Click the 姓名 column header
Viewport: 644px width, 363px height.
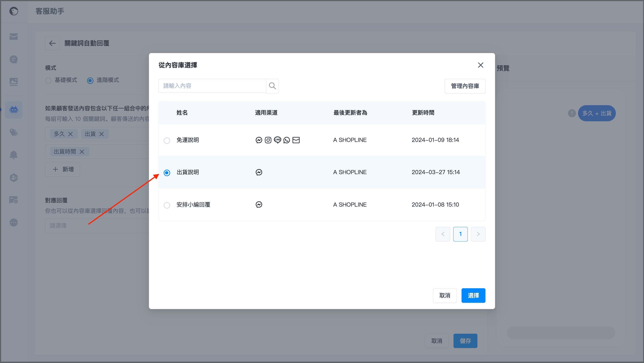click(x=182, y=113)
